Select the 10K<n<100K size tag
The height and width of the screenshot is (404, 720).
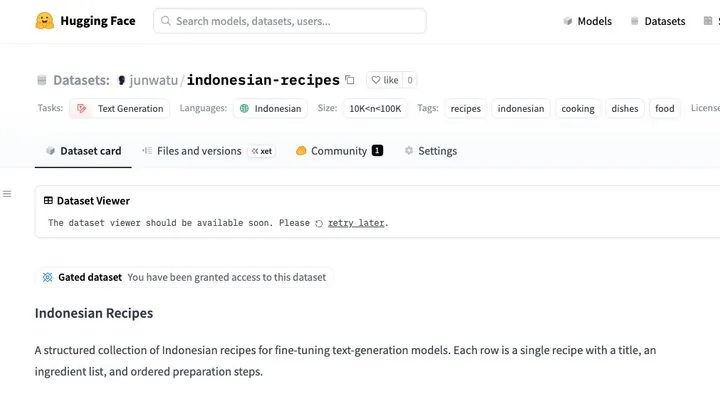(375, 108)
